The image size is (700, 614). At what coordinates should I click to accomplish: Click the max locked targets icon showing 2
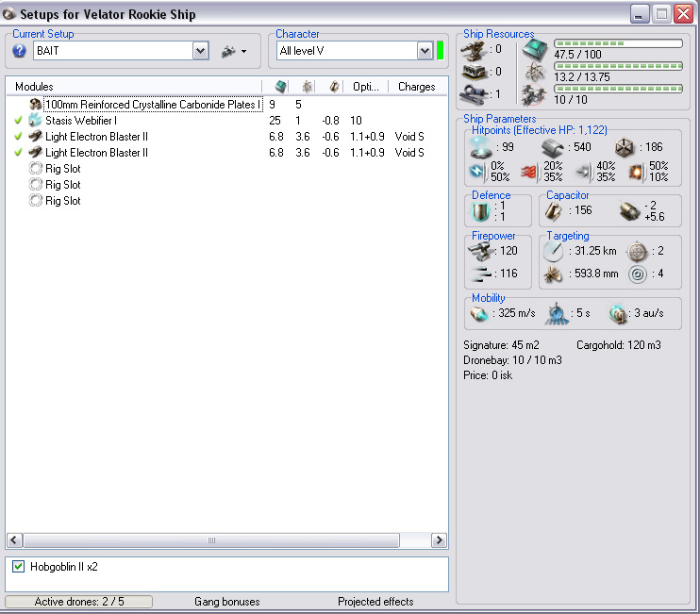637,252
